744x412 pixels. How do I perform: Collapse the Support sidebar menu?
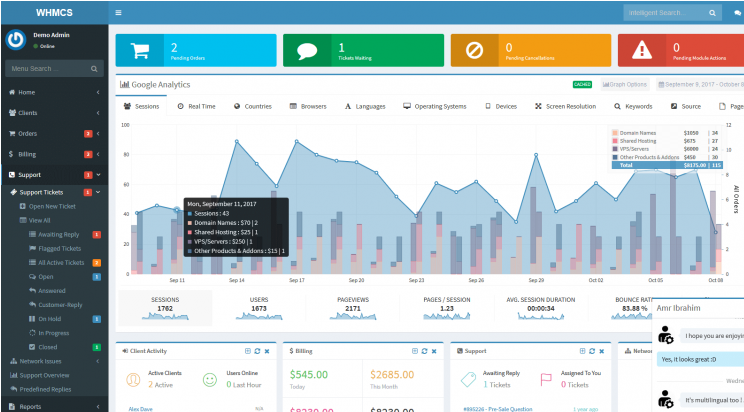click(x=54, y=175)
